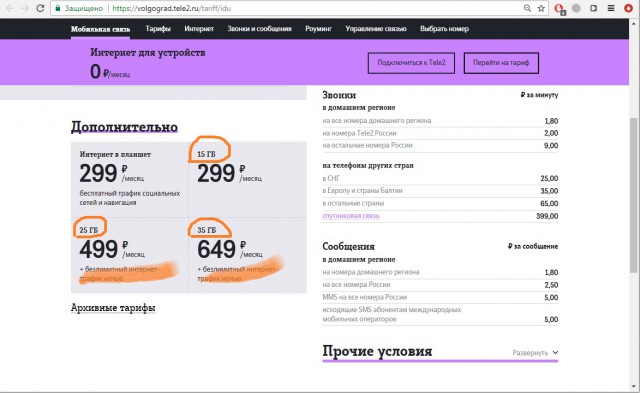Open the спутниковая связь link

pos(351,216)
